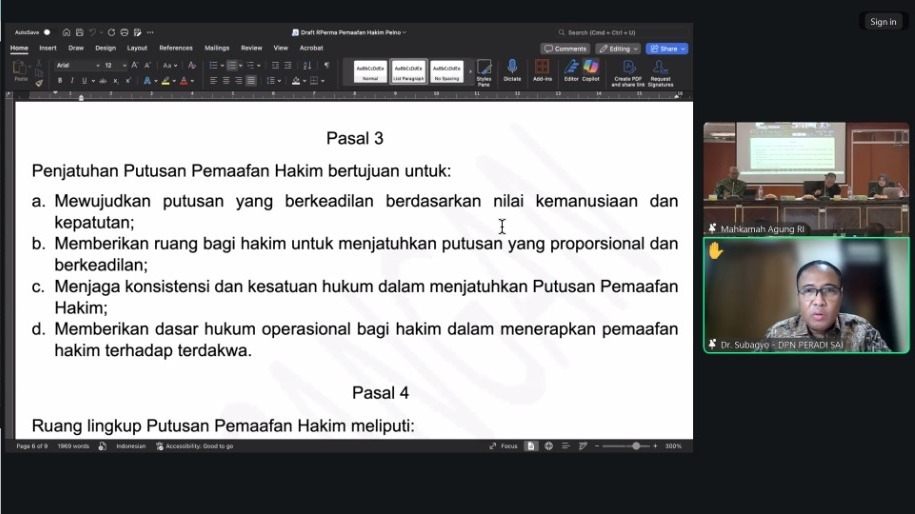Image resolution: width=915 pixels, height=514 pixels.
Task: Open the Add-ins gallery
Action: point(542,70)
